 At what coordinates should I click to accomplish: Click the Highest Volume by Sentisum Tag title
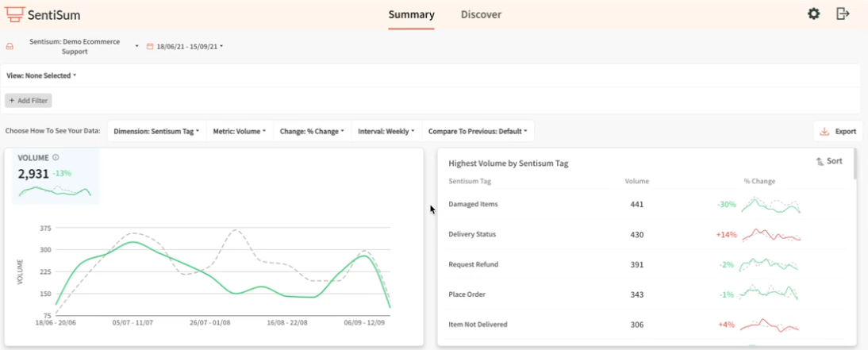(x=508, y=163)
